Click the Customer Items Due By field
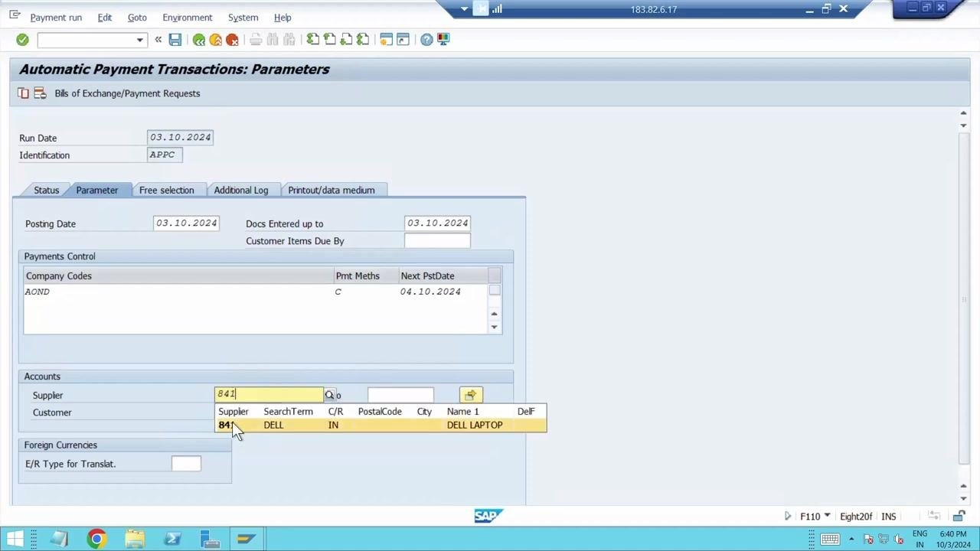The height and width of the screenshot is (551, 980). tap(437, 240)
